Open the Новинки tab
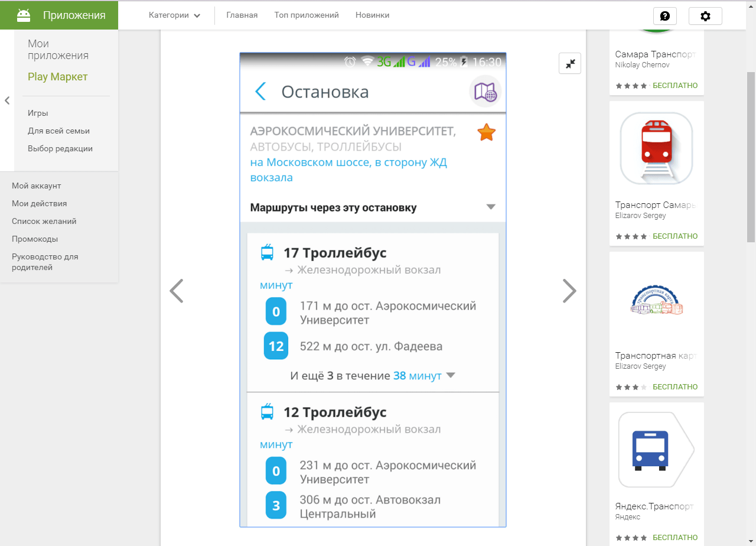 click(372, 15)
